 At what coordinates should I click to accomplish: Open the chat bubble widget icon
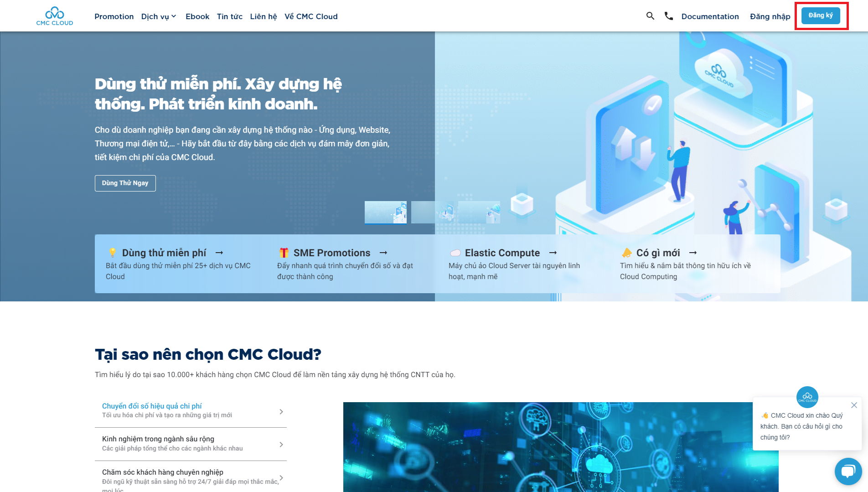tap(848, 471)
